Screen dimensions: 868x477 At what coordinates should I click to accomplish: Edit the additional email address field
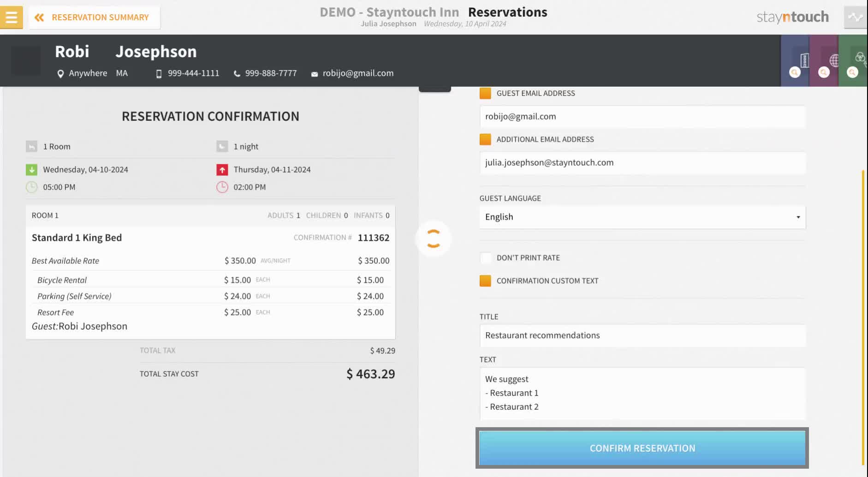coord(642,163)
